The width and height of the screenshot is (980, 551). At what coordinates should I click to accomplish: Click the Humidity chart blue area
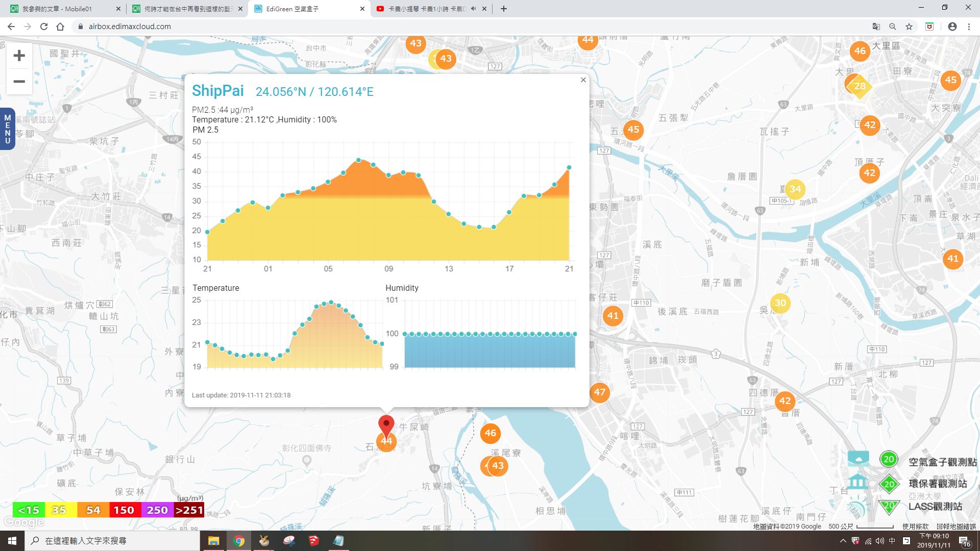490,351
